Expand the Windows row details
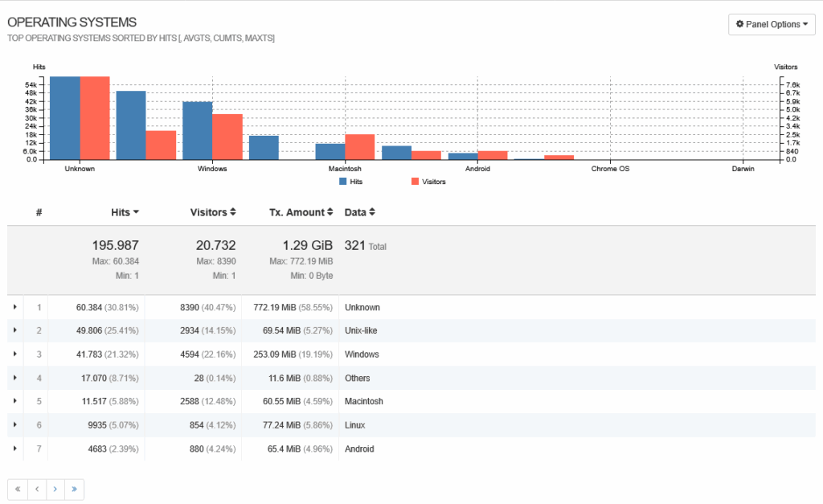The height and width of the screenshot is (504, 823). pyautogui.click(x=14, y=354)
